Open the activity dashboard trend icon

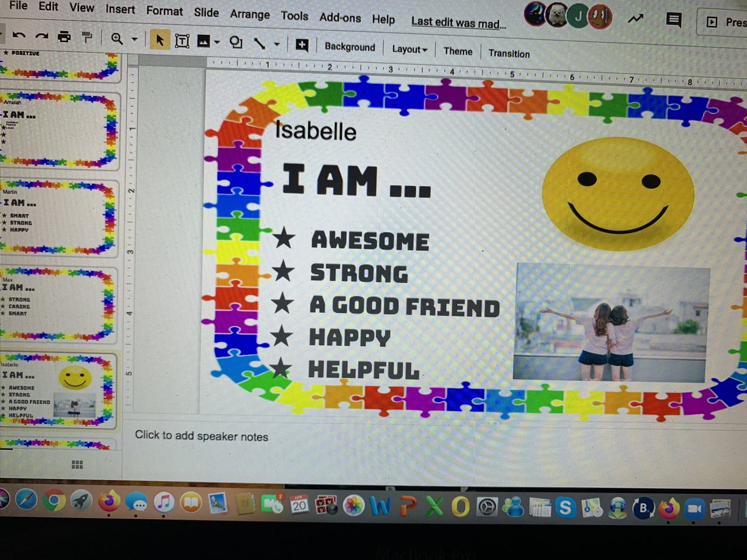636,19
